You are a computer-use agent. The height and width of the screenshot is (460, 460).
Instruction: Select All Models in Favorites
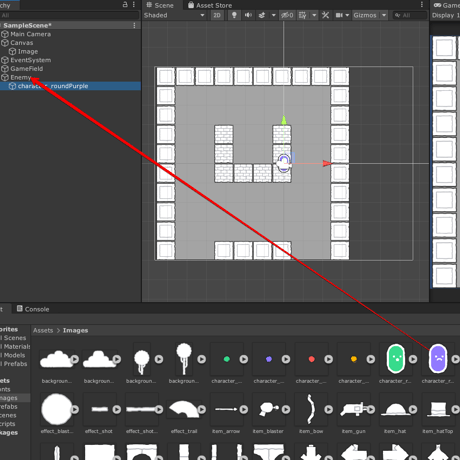click(13, 355)
